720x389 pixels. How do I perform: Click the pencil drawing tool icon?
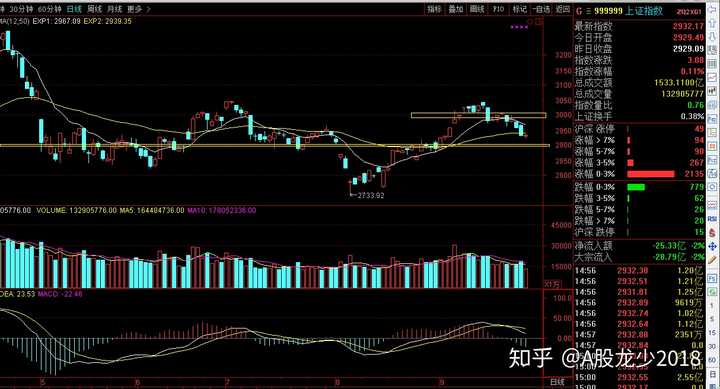(712, 260)
